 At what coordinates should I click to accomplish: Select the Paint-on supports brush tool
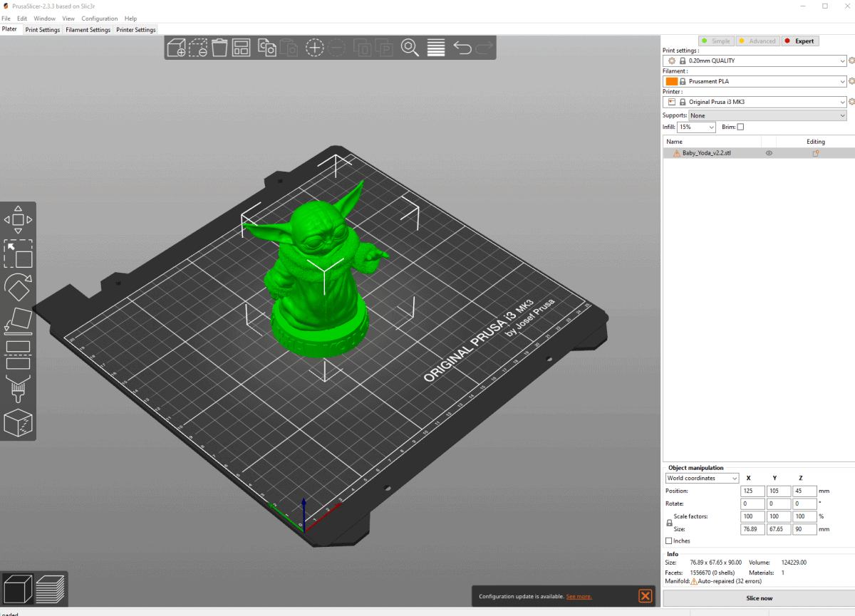point(18,390)
